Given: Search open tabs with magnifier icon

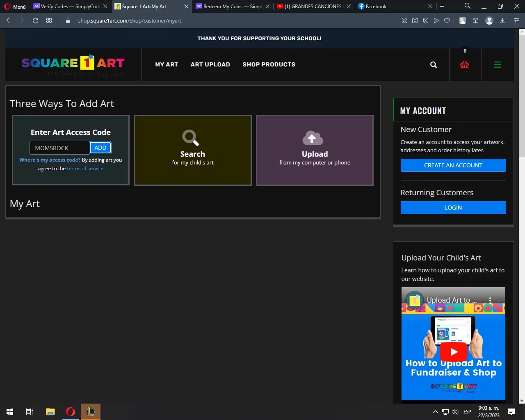Looking at the screenshot, I should (468, 6).
